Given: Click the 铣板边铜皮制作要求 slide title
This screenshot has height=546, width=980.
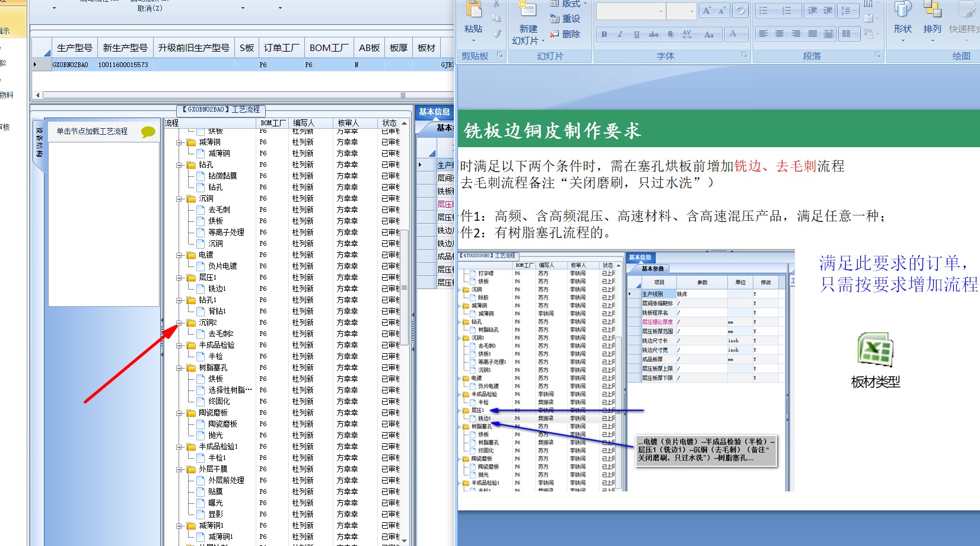Looking at the screenshot, I should [x=552, y=131].
